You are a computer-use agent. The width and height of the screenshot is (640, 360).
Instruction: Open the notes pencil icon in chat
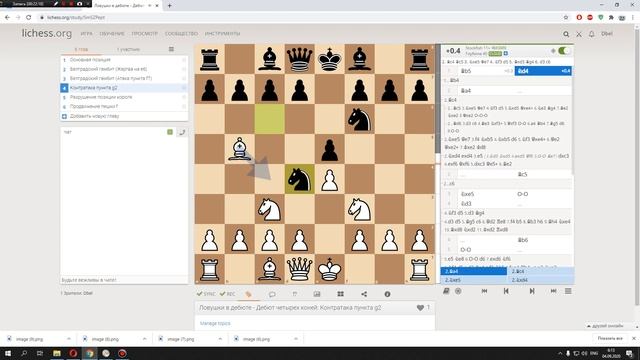tap(182, 132)
